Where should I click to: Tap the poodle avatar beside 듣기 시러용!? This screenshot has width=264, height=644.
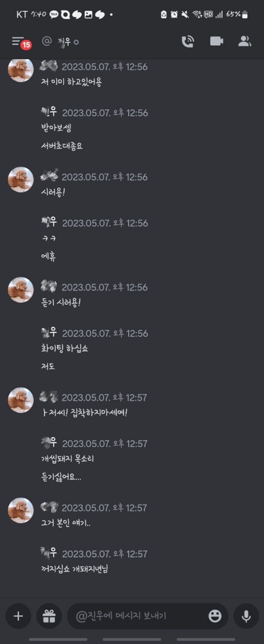pos(21,290)
